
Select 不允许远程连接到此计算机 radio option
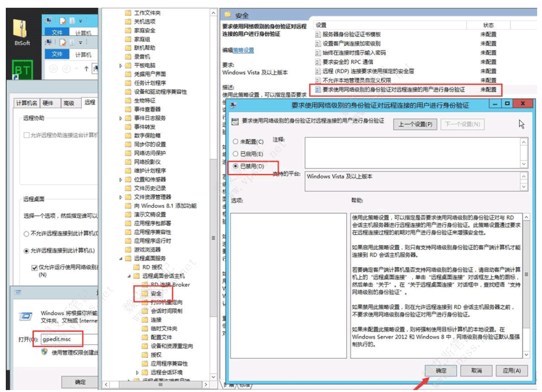(x=27, y=234)
